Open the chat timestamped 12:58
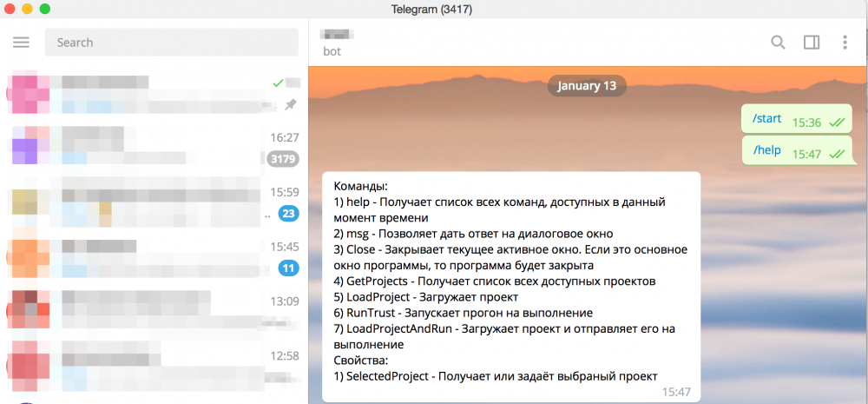 154,367
